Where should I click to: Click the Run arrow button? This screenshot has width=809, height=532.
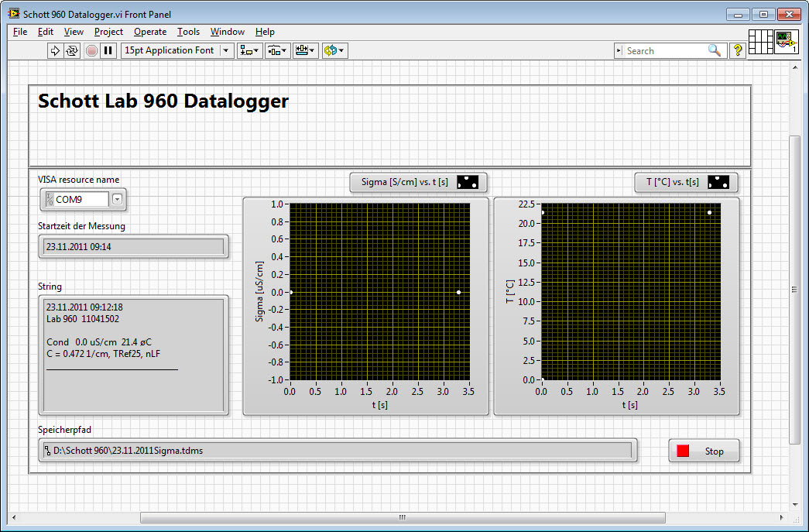55,50
